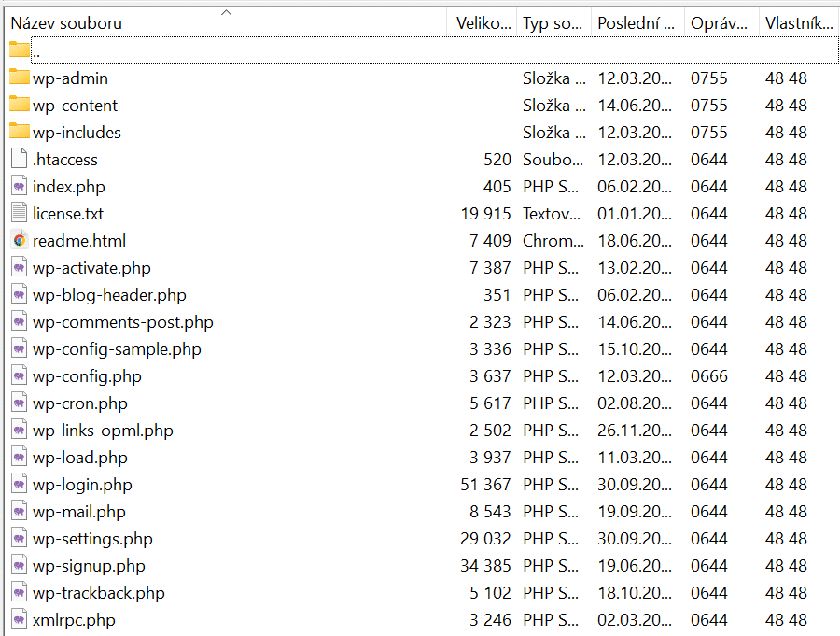Sort by the Název souboru column header
840x636 pixels.
point(226,22)
